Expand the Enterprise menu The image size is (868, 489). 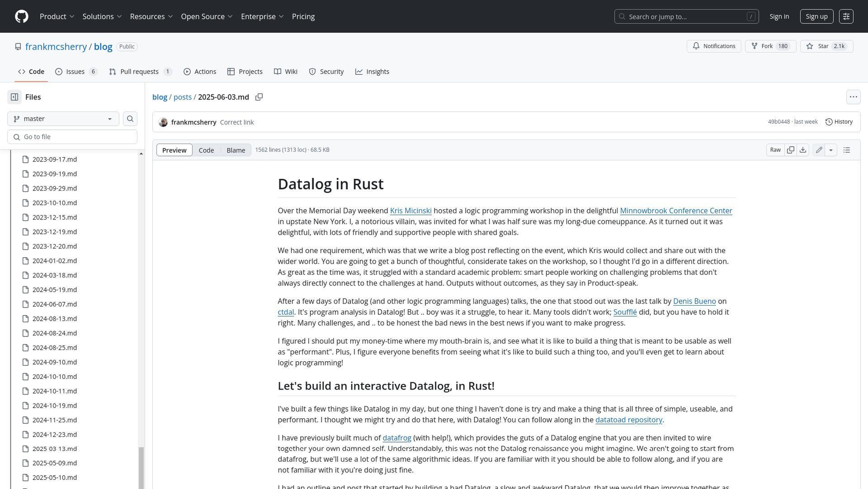pos(262,16)
